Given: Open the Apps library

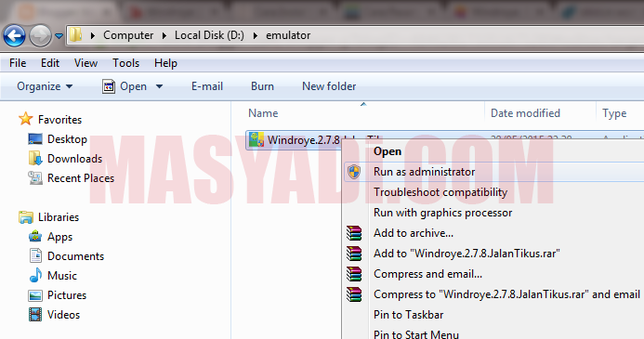Looking at the screenshot, I should coord(59,237).
